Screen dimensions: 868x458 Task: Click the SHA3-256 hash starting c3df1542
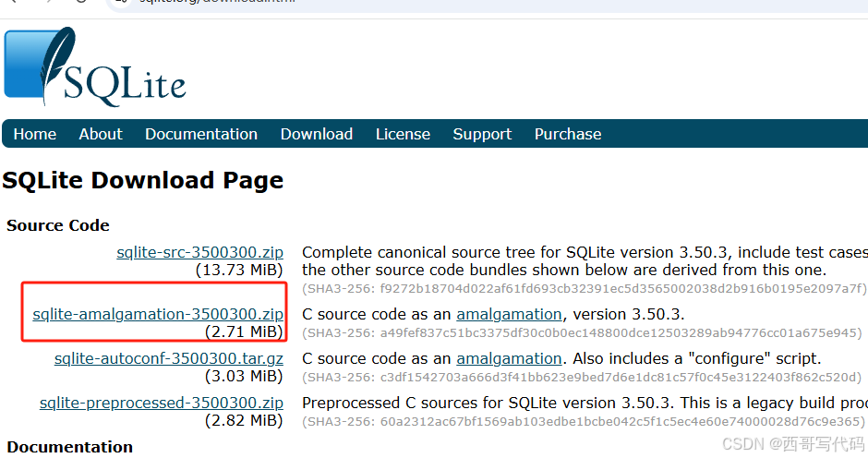(x=582, y=377)
